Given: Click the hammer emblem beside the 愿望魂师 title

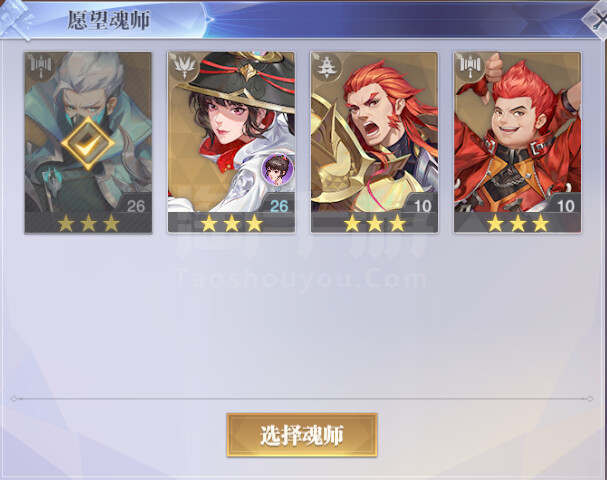Looking at the screenshot, I should coord(15,20).
